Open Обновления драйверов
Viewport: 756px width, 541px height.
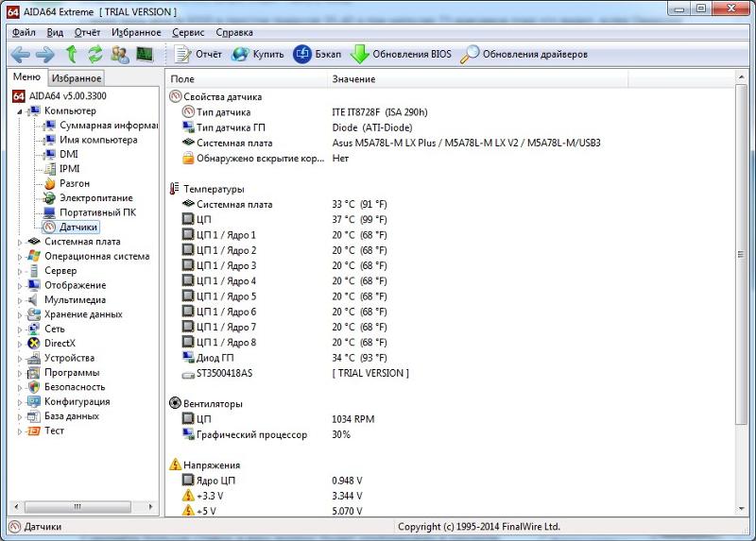coord(524,54)
